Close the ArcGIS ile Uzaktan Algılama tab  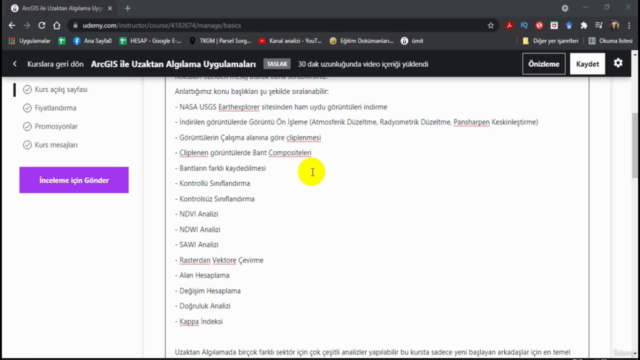[x=110, y=8]
